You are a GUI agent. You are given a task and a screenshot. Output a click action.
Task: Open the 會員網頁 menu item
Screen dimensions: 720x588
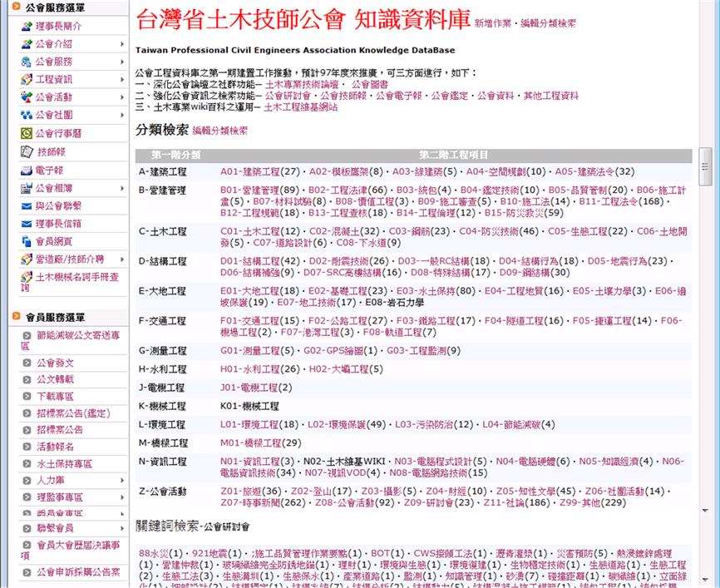coord(54,242)
